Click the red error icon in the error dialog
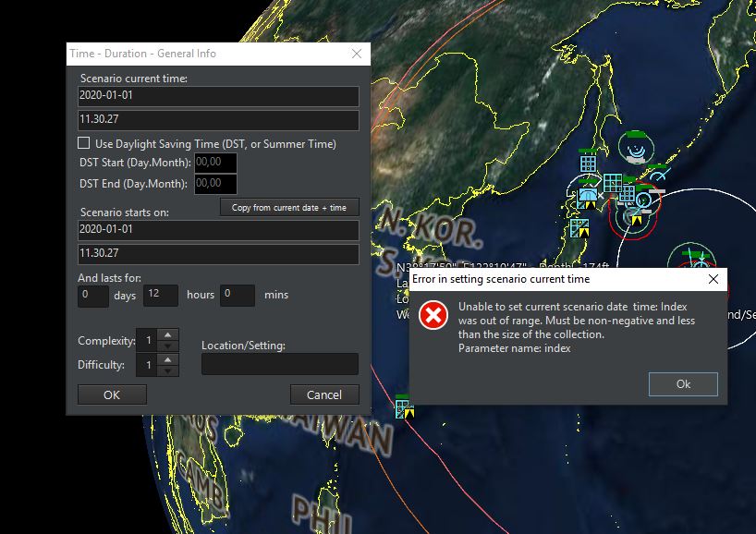The width and height of the screenshot is (756, 534). (433, 315)
